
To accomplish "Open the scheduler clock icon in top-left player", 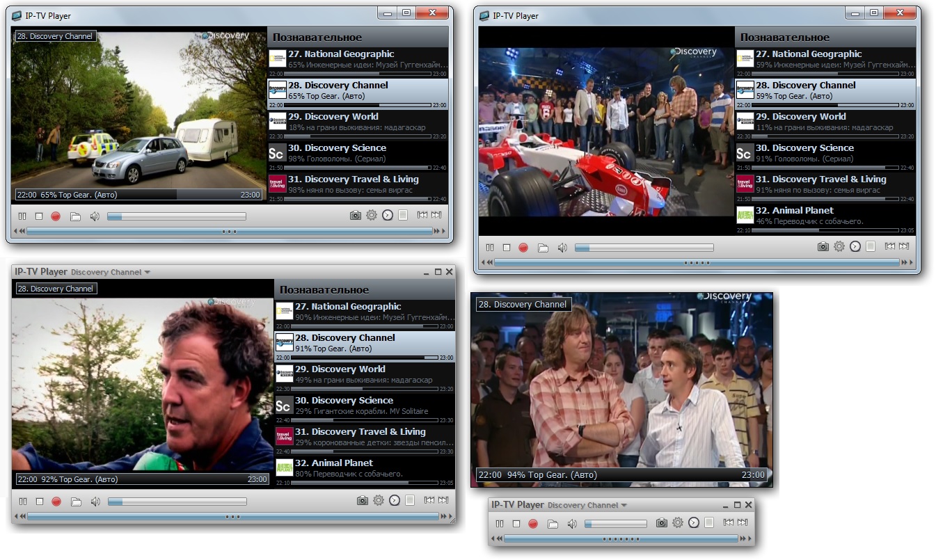I will [x=388, y=216].
